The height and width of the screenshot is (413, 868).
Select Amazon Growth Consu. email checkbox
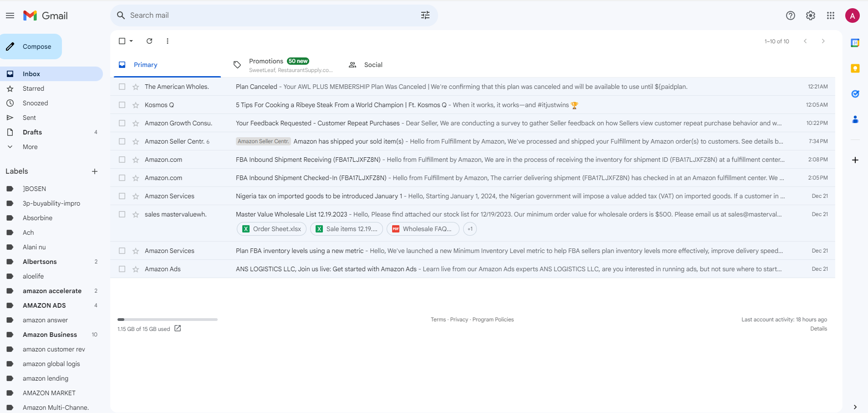(122, 123)
